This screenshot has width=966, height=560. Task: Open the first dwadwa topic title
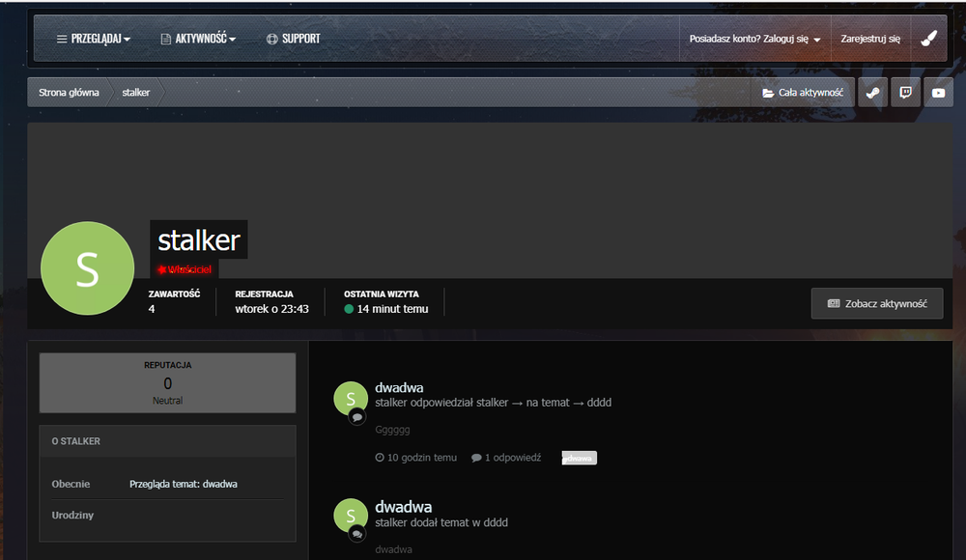[399, 387]
